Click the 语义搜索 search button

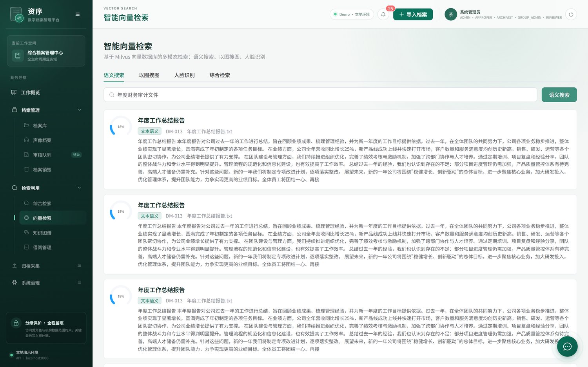559,95
